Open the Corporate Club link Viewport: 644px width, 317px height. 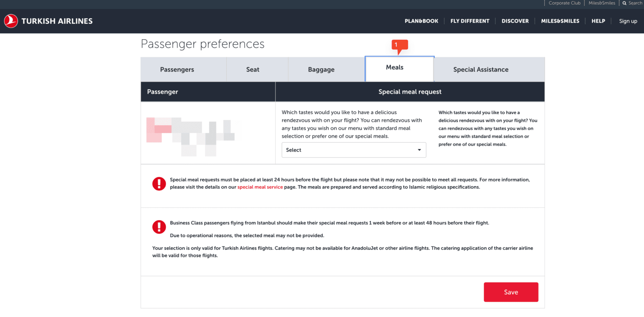click(x=565, y=3)
